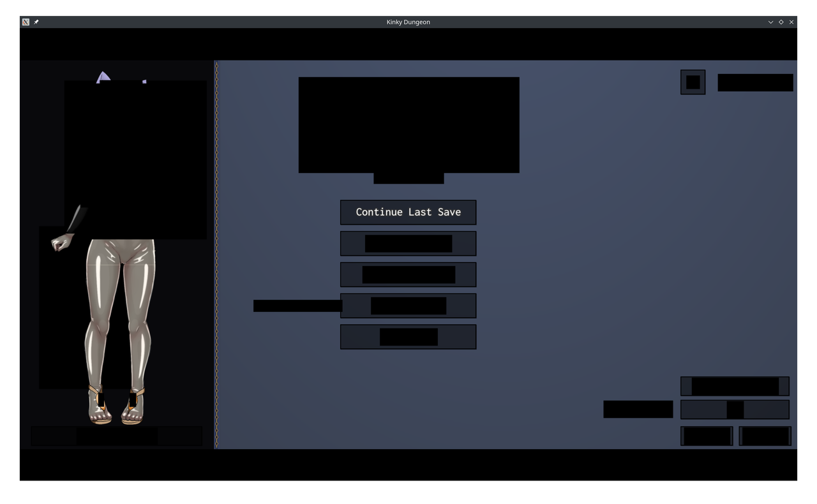Toggle the checkbox at the top-right of the panel
Image resolution: width=817 pixels, height=504 pixels.
693,82
